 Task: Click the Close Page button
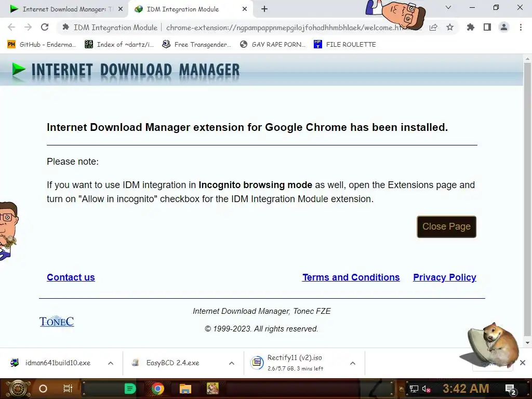pyautogui.click(x=446, y=227)
